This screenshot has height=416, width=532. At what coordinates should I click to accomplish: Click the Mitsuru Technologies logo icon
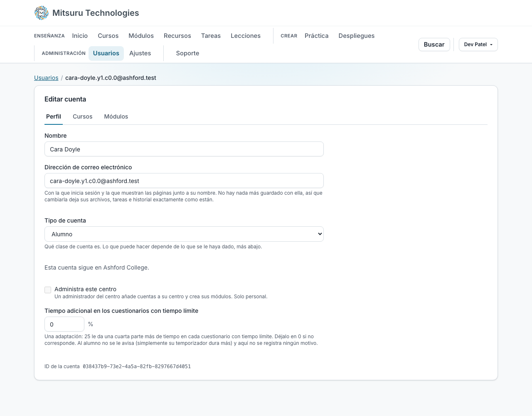pos(42,13)
